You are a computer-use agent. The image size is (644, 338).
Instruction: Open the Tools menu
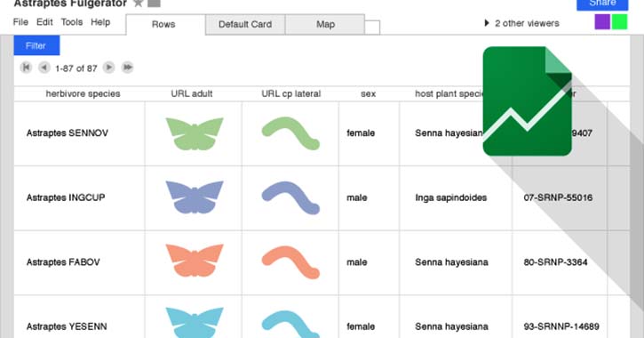pos(72,22)
